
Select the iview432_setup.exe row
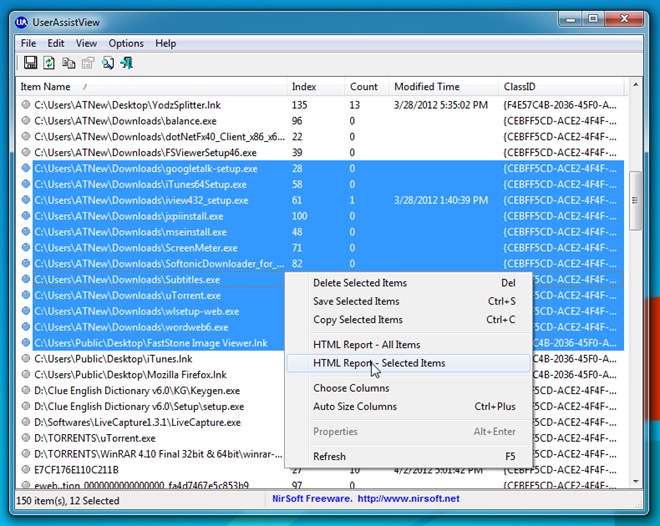[320, 200]
